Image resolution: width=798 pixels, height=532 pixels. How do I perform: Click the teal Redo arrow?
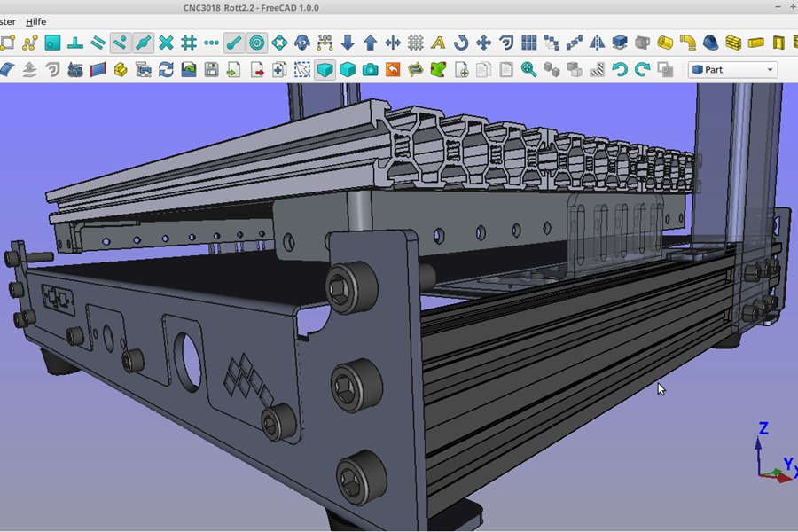pyautogui.click(x=642, y=70)
